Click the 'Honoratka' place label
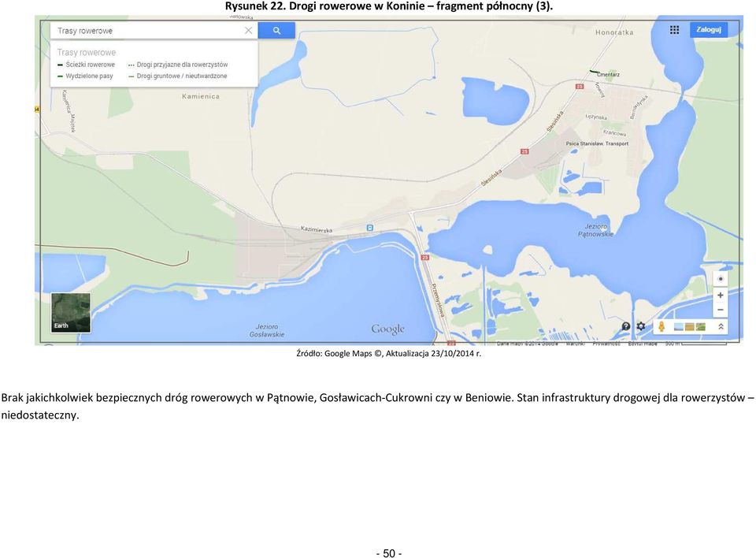 [614, 32]
